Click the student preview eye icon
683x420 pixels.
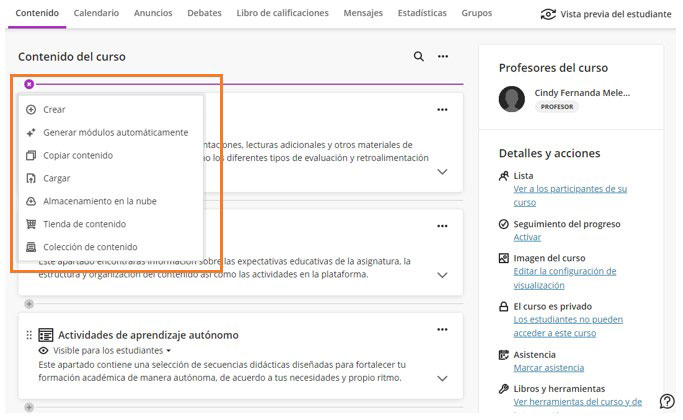pos(548,14)
